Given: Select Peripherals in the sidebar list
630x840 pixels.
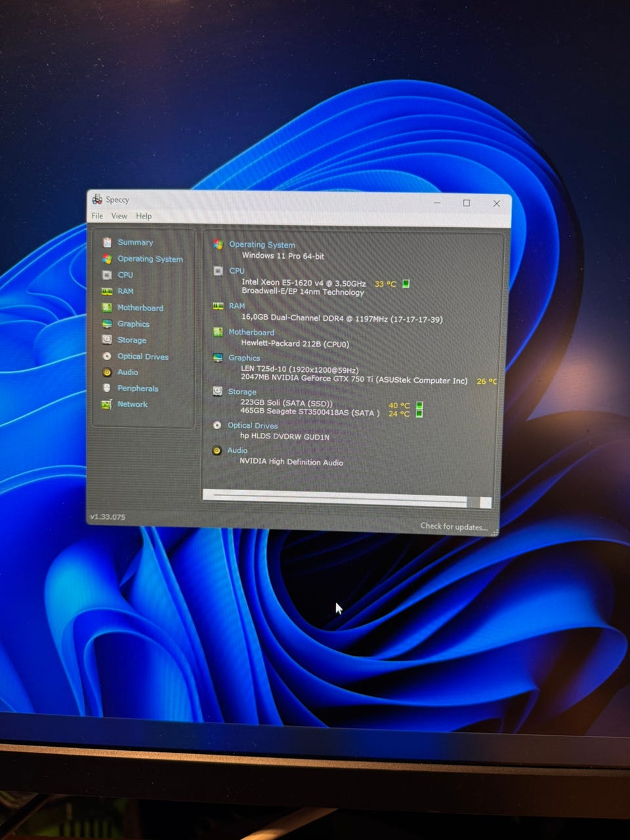Looking at the screenshot, I should [x=138, y=388].
